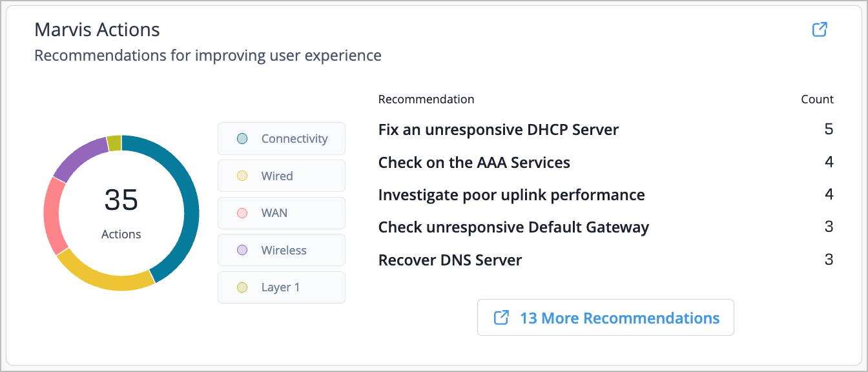Click the Wired legend yellow dot
868x372 pixels.
pyautogui.click(x=242, y=176)
